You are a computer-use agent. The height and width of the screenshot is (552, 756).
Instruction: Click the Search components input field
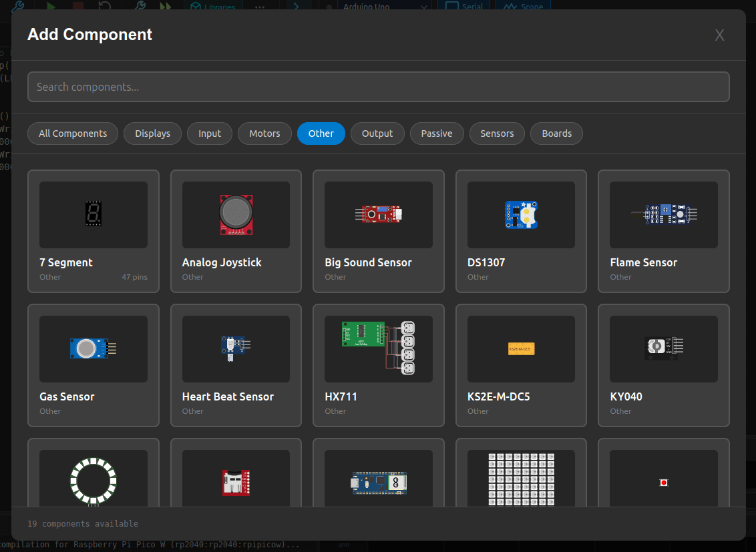click(378, 87)
